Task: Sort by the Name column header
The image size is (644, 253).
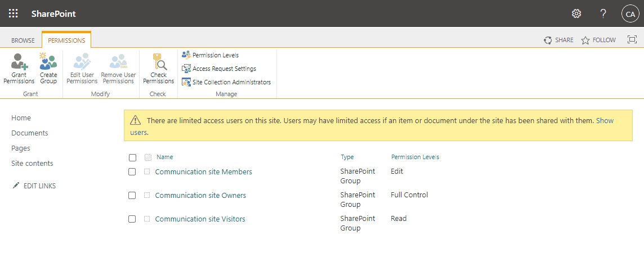Action: (165, 157)
